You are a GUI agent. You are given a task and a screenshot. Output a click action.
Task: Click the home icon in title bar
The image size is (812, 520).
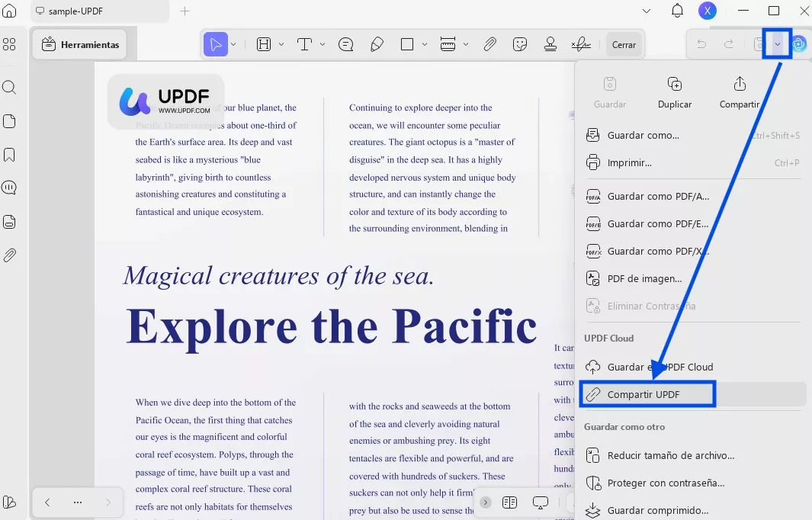pos(9,11)
